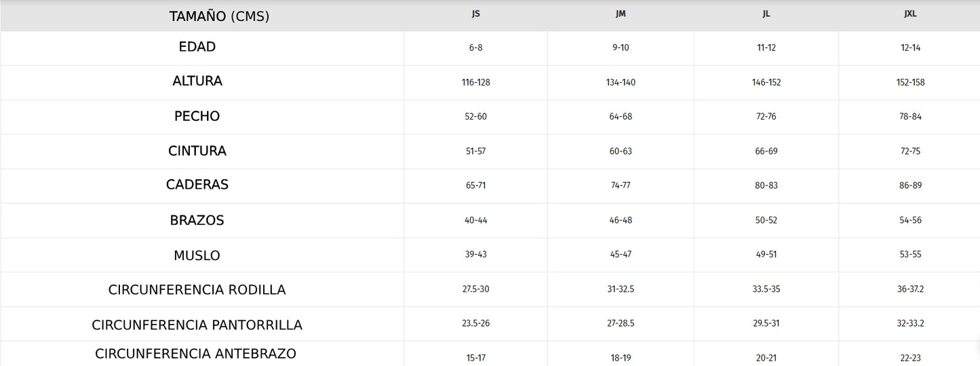Click the MUSLO row label

tap(197, 256)
